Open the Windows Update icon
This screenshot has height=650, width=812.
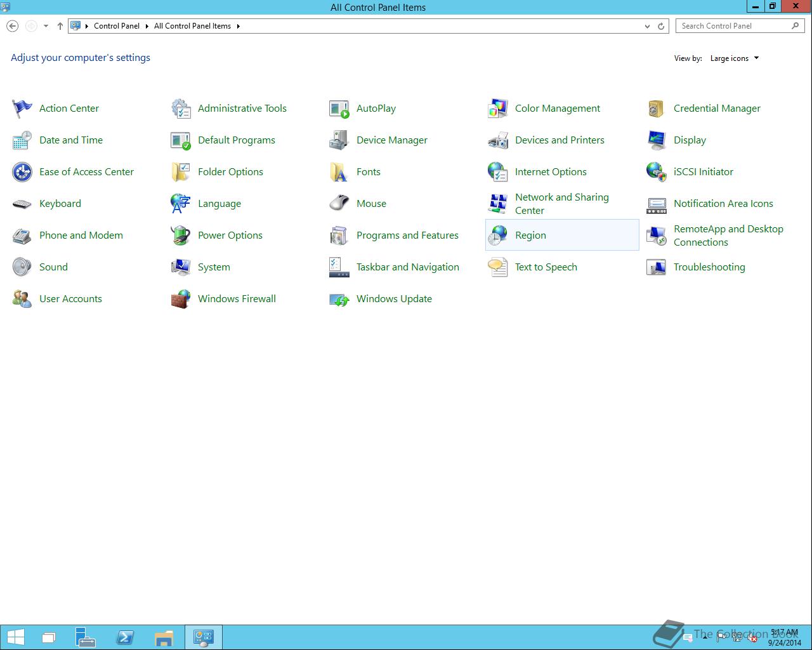coord(339,299)
